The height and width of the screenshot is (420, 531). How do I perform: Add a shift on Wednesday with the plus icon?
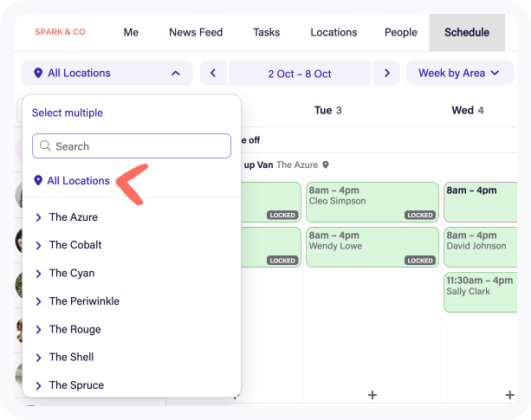tap(509, 395)
